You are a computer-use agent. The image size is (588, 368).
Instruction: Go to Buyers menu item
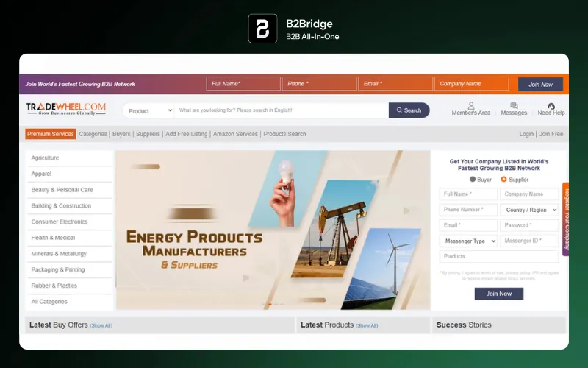[x=121, y=134]
